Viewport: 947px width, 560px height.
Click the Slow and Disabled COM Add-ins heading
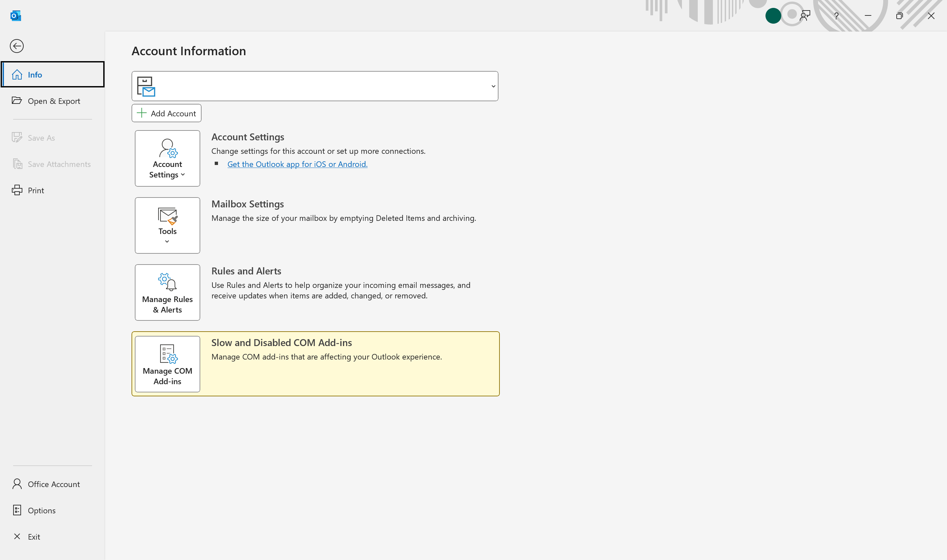(x=281, y=343)
